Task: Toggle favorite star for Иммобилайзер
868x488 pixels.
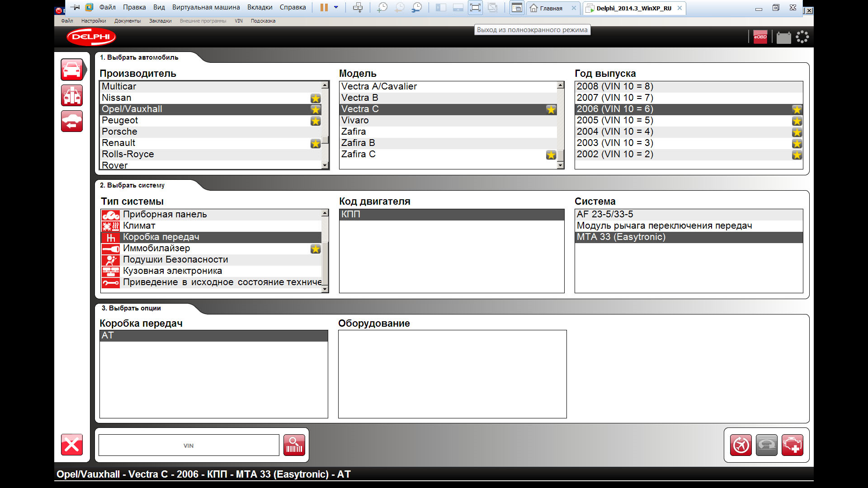Action: 316,249
